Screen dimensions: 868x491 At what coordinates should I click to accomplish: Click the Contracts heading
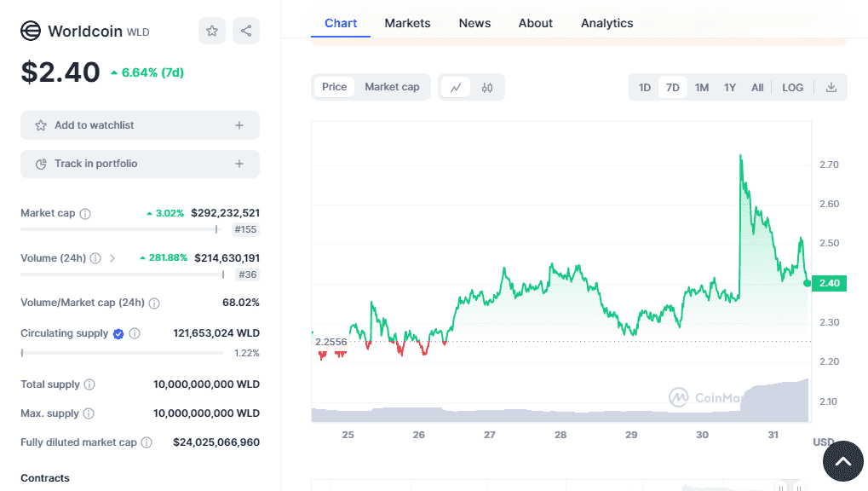(45, 478)
